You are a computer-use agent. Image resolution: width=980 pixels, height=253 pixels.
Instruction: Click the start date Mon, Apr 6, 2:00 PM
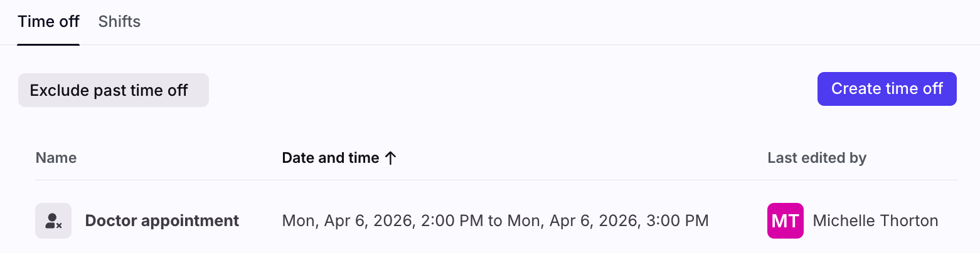383,221
